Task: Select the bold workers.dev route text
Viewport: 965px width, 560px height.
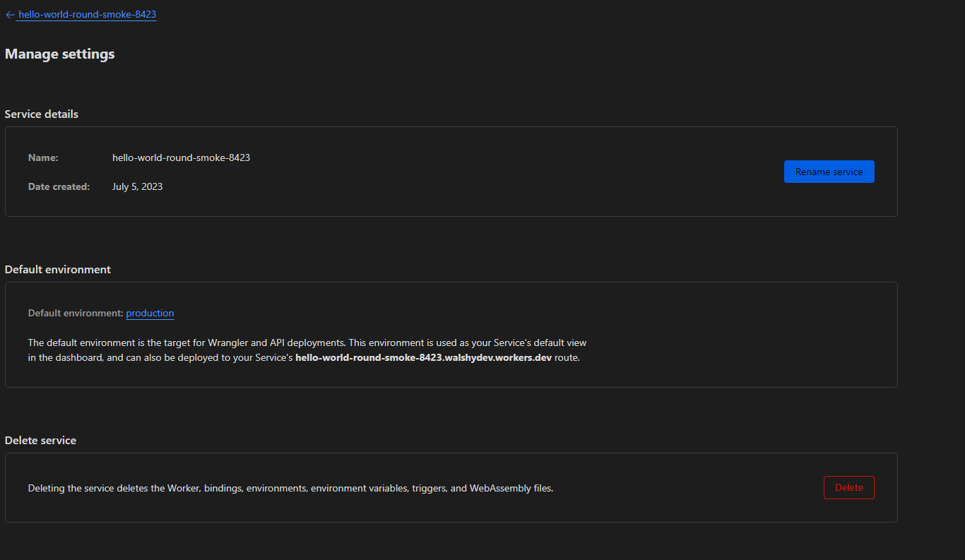Action: click(x=423, y=357)
